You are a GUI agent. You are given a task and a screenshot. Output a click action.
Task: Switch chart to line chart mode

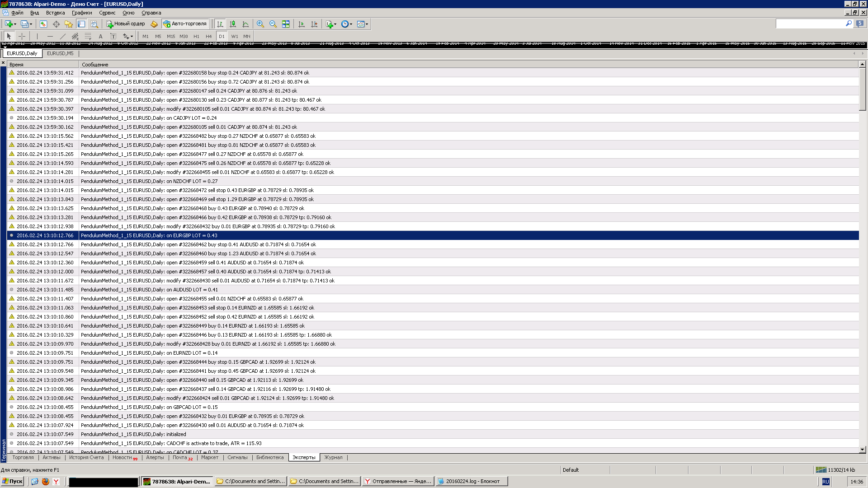click(245, 24)
